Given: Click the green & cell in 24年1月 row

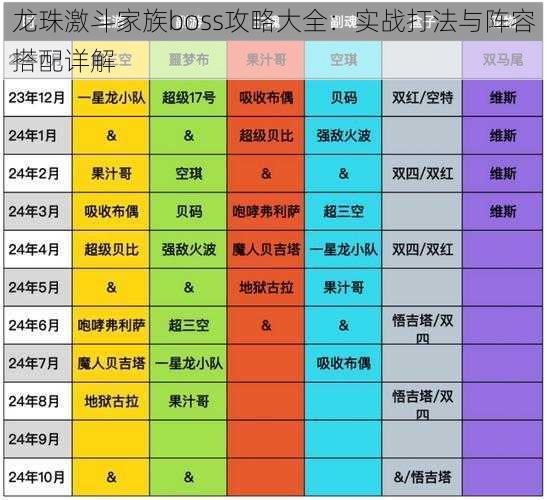Looking at the screenshot, I should click(x=189, y=136).
